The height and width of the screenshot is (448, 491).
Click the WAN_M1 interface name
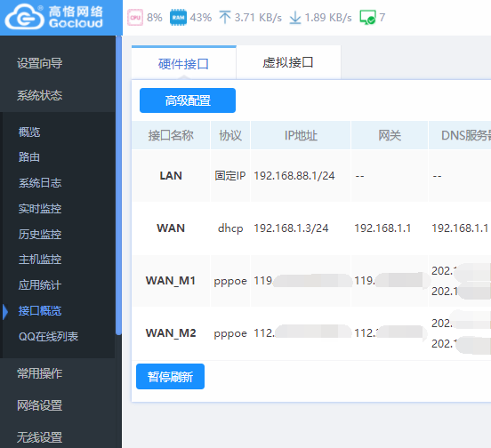tap(171, 281)
